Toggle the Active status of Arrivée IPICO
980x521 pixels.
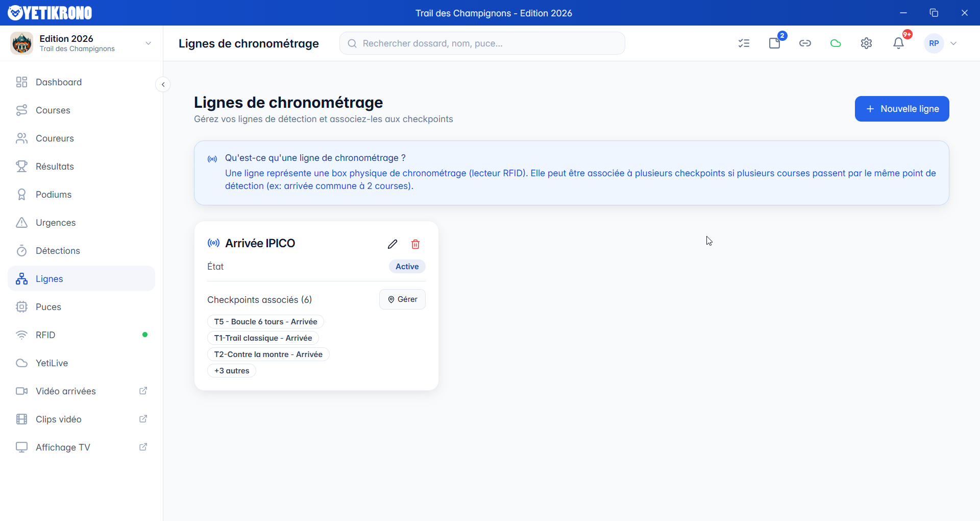(x=407, y=266)
